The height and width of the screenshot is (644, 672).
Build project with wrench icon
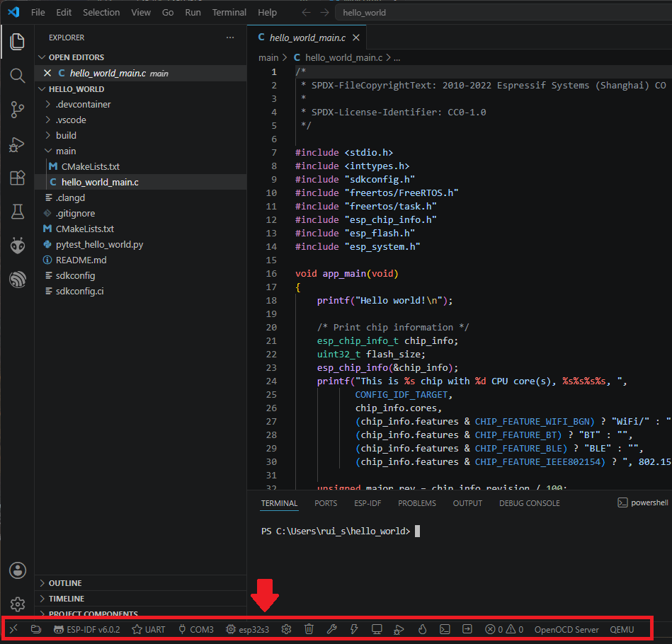pos(331,629)
